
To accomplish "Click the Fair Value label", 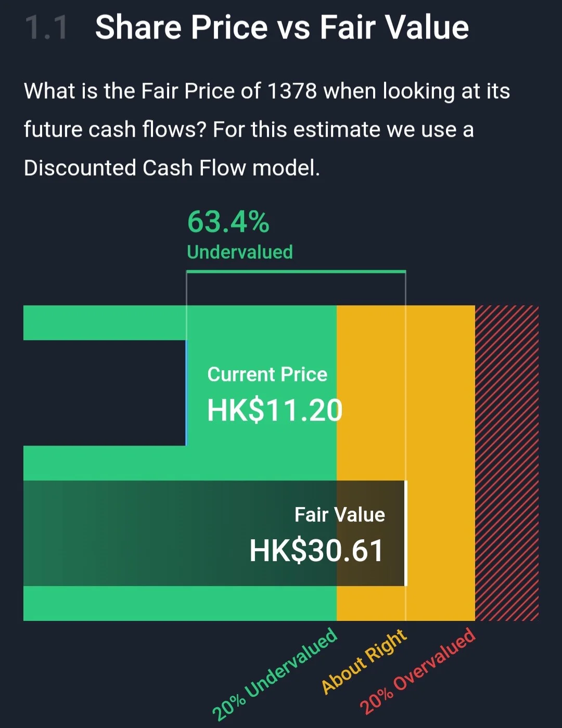I will [340, 515].
